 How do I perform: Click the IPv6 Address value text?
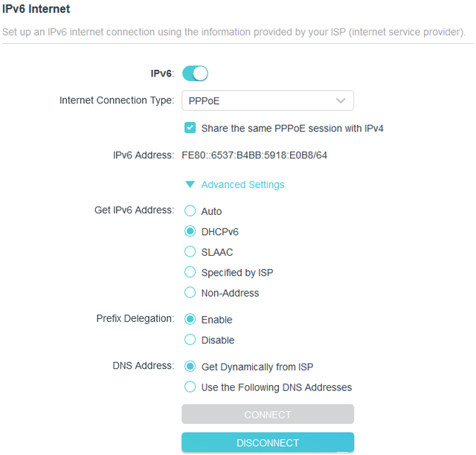(x=254, y=155)
